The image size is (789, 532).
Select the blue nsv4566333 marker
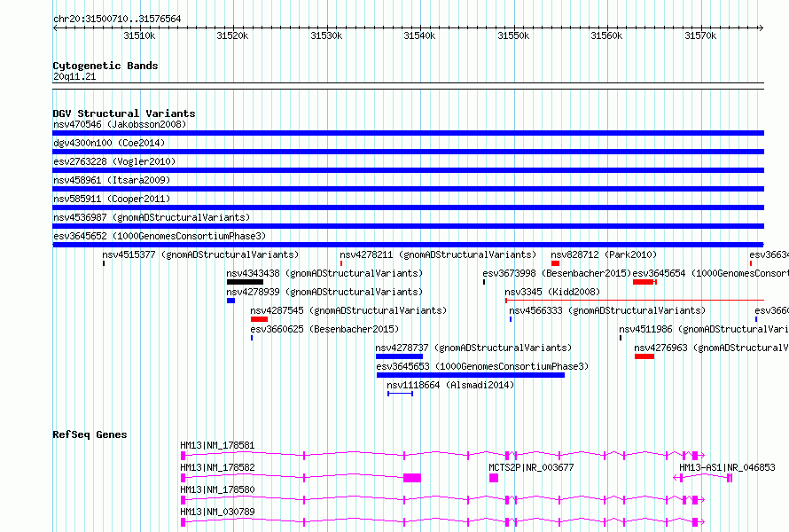tap(511, 319)
